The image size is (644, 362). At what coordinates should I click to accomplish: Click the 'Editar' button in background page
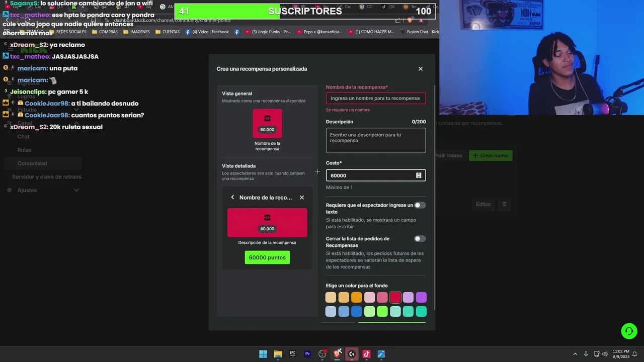484,204
